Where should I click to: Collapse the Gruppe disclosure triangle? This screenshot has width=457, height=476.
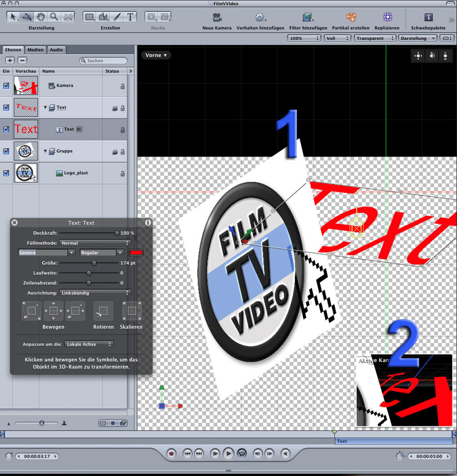pos(45,151)
